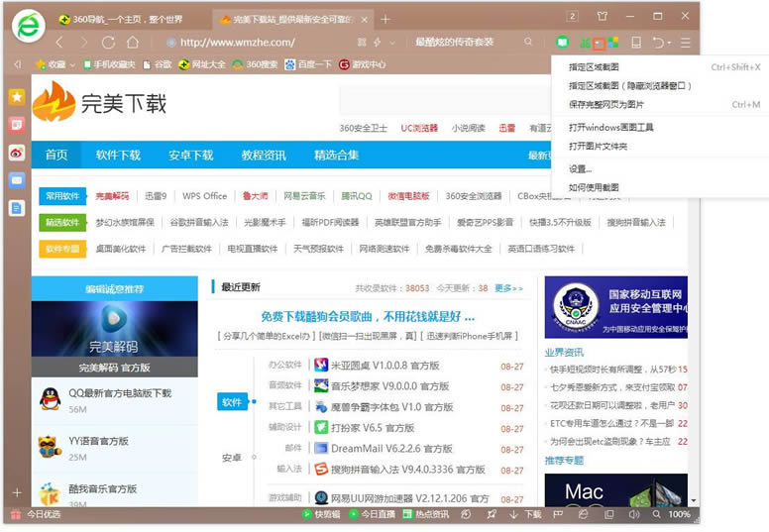This screenshot has height=532, width=769.
Task: Expand the 收藏 favorites dropdown arrow
Action: [x=72, y=64]
